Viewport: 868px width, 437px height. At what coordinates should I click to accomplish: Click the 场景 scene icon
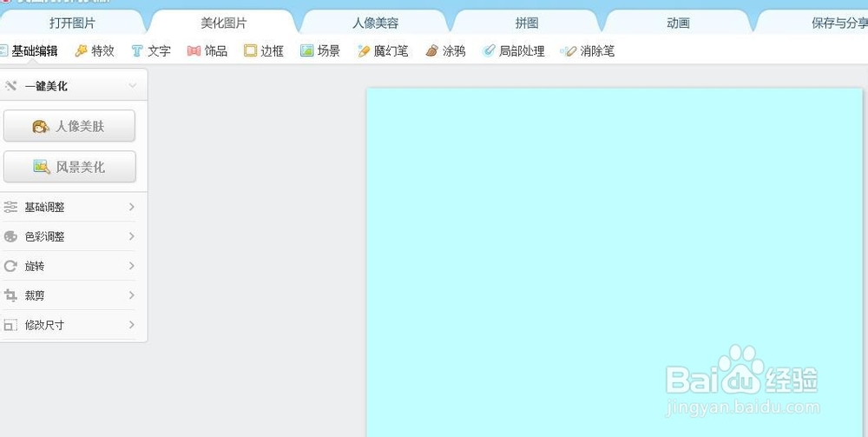[x=306, y=51]
